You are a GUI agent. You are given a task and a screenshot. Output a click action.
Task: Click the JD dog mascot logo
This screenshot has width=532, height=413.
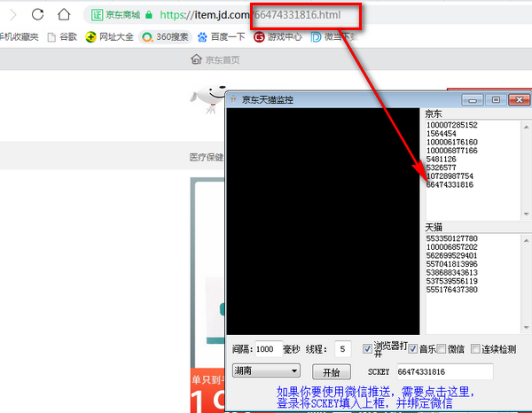coord(208,98)
